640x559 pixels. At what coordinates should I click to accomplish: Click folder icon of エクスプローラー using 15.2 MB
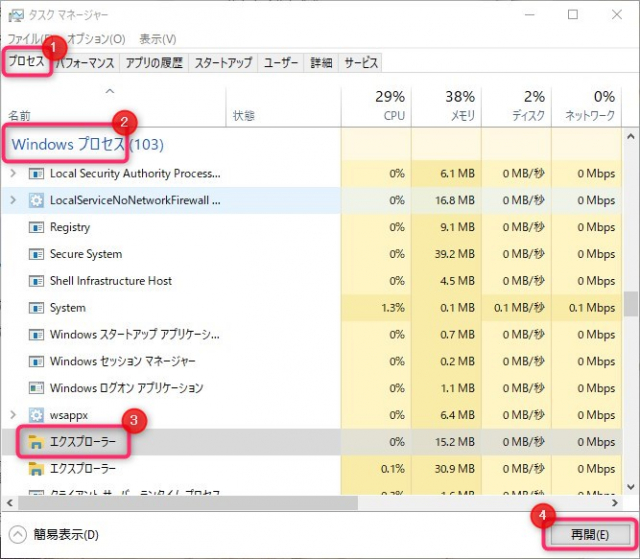(x=36, y=442)
